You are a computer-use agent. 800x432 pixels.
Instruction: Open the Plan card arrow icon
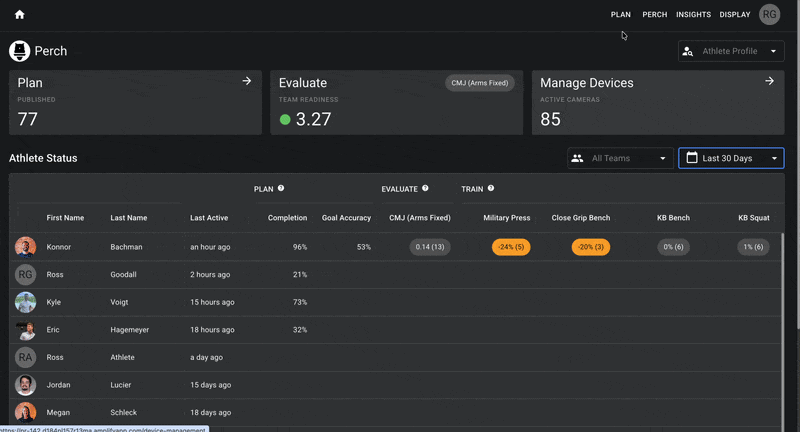pyautogui.click(x=246, y=81)
